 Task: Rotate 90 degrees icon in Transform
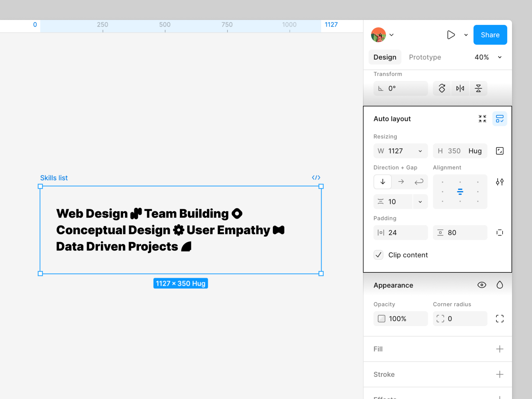[442, 88]
